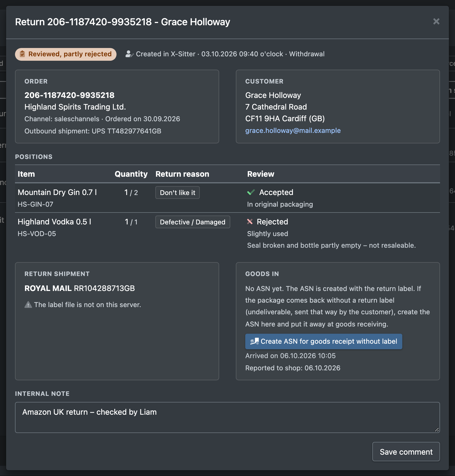This screenshot has width=455, height=476.
Task: Click Channel: saleschannels ordered date line
Action: tap(102, 119)
